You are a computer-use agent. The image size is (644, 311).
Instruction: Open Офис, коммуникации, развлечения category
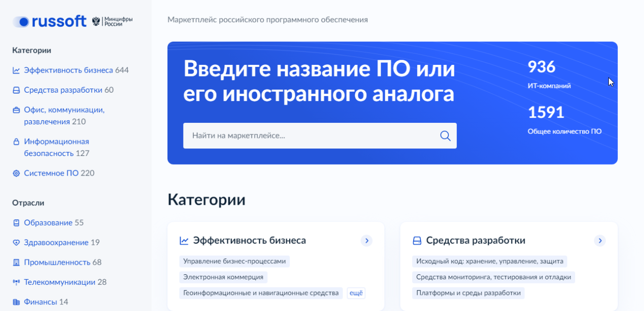pos(64,116)
